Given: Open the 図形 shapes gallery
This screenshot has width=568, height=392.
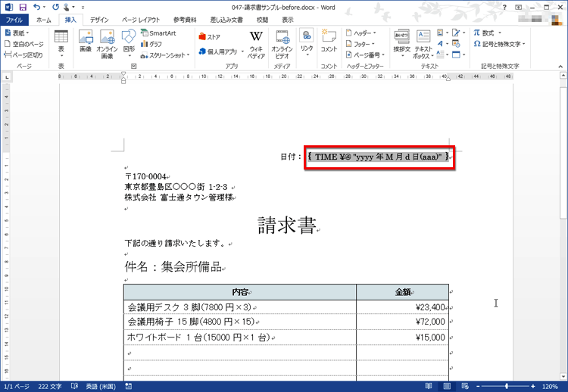Looking at the screenshot, I should pyautogui.click(x=129, y=43).
